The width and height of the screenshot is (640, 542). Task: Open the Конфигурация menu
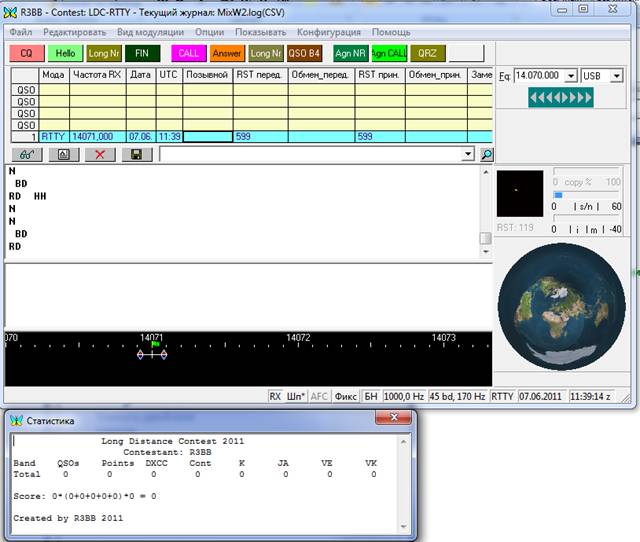pos(328,32)
